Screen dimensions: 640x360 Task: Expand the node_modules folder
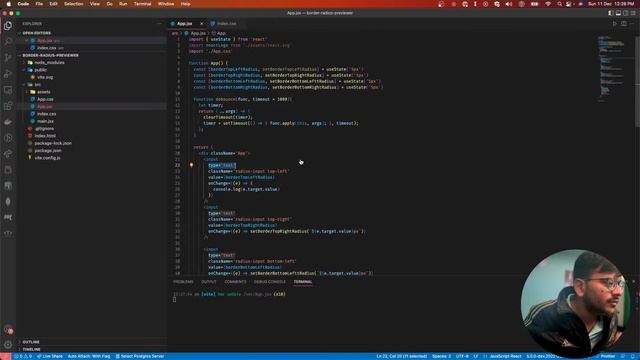click(49, 62)
